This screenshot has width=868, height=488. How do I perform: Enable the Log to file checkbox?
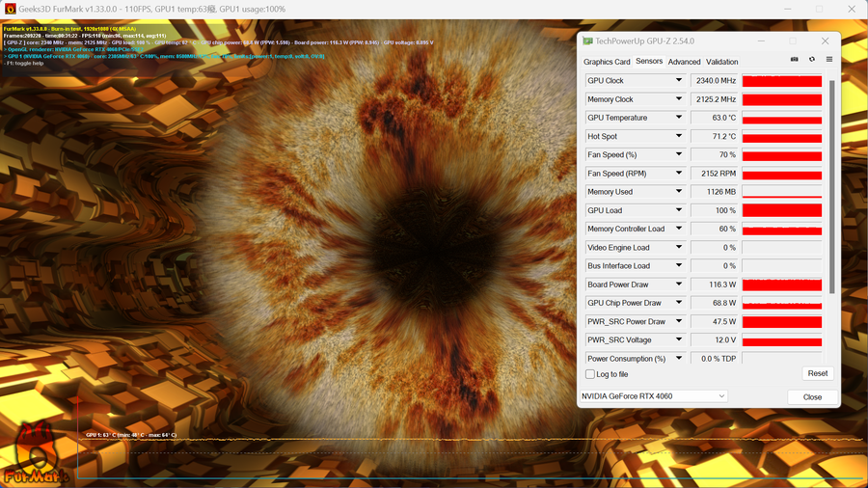(x=590, y=374)
